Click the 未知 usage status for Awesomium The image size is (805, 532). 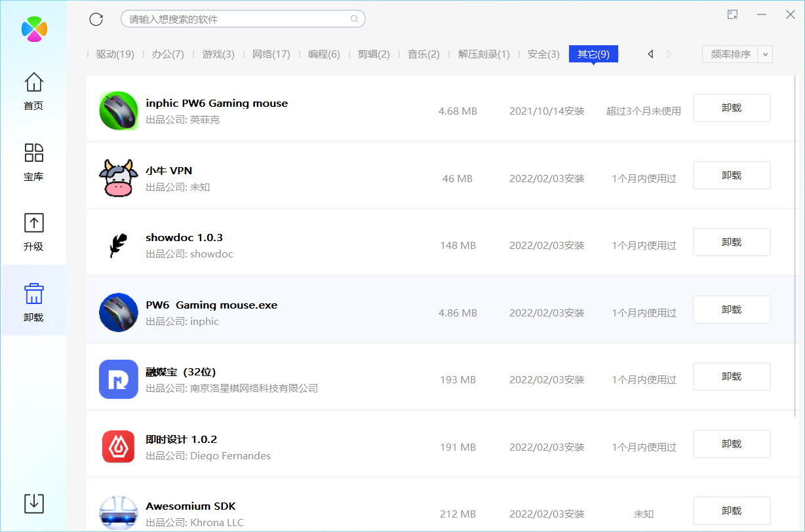[644, 514]
